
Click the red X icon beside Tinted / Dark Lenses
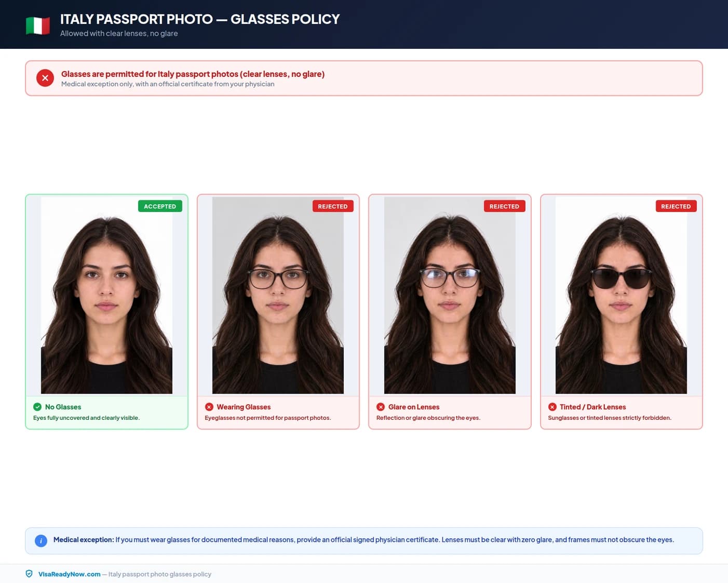pos(552,407)
